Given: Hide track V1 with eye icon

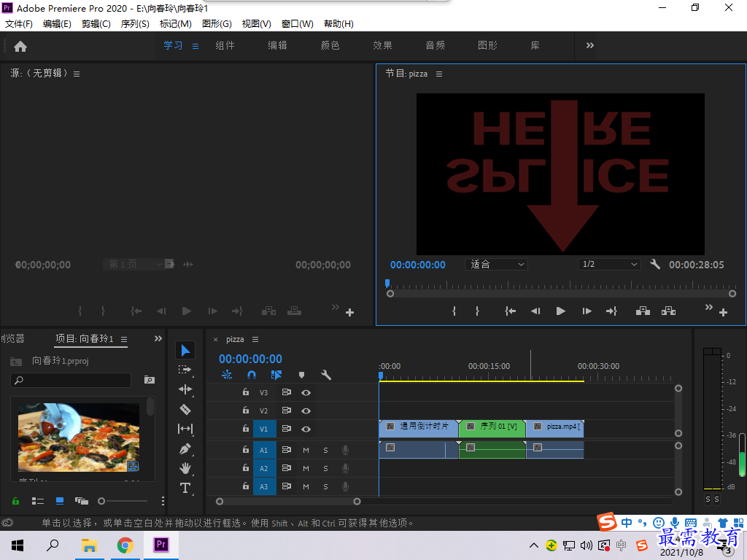Looking at the screenshot, I should (x=306, y=429).
